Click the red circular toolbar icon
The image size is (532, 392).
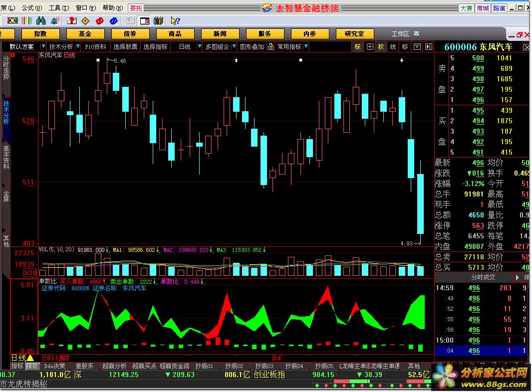(100, 21)
